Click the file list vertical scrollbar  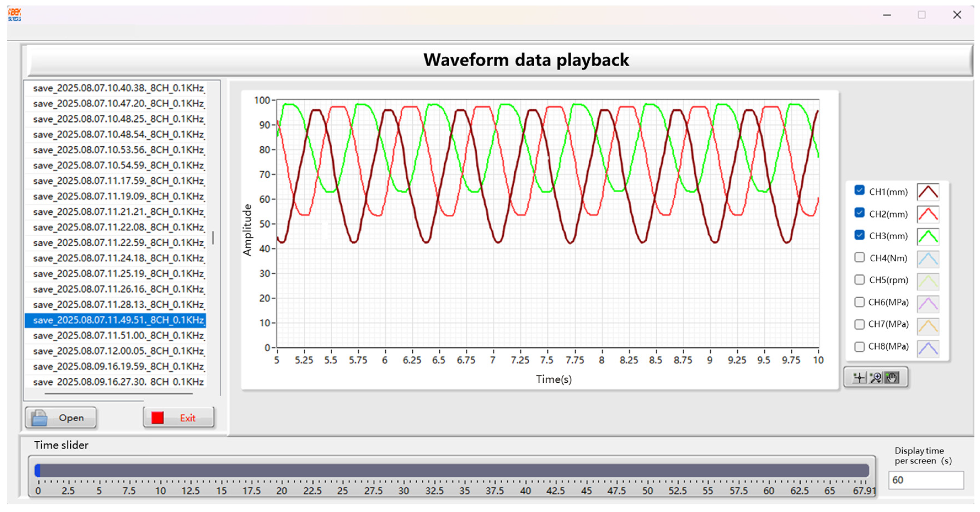pyautogui.click(x=213, y=238)
